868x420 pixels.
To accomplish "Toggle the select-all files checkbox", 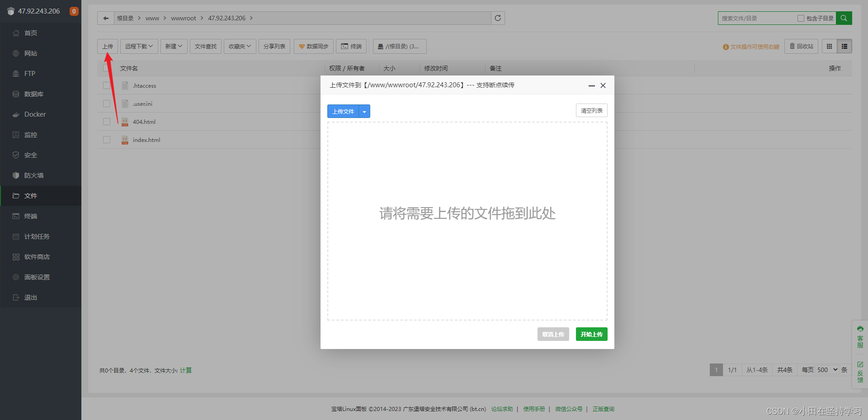I will coord(107,68).
